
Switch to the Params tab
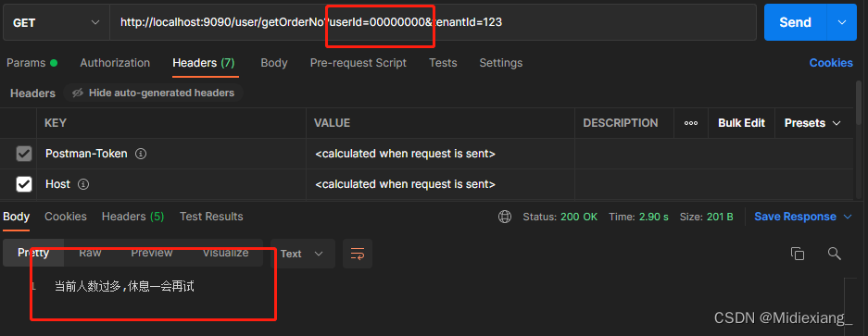pos(31,63)
